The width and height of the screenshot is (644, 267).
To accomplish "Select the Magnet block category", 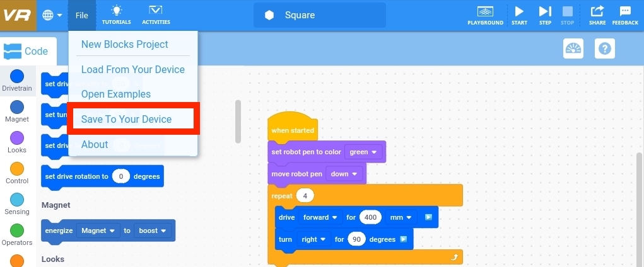I will 17,111.
